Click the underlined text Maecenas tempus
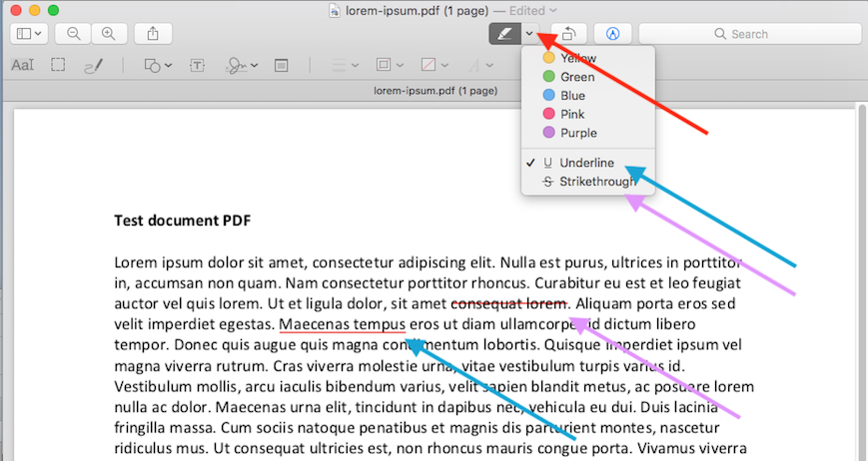 [343, 324]
